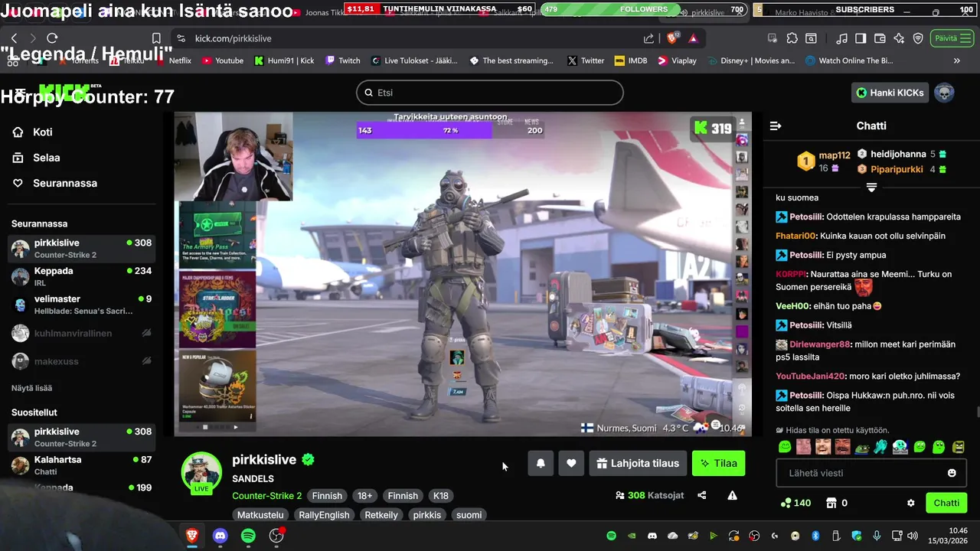The image size is (980, 551).
Task: Bookmark this page with the bookmark icon
Action: (x=156, y=38)
